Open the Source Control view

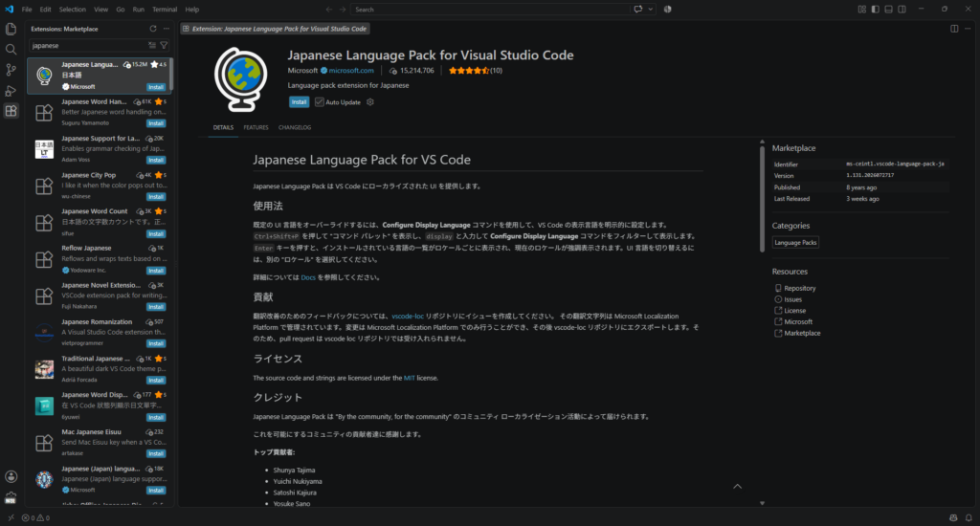pos(11,70)
